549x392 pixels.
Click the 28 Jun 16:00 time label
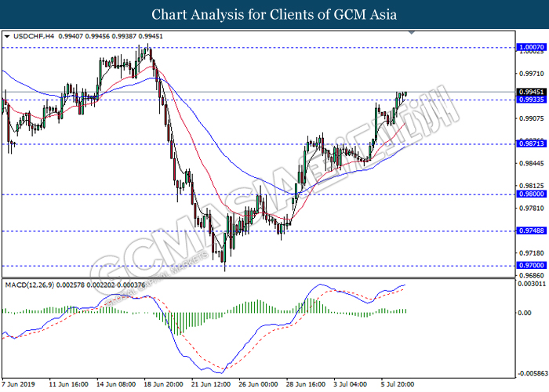pos(306,384)
